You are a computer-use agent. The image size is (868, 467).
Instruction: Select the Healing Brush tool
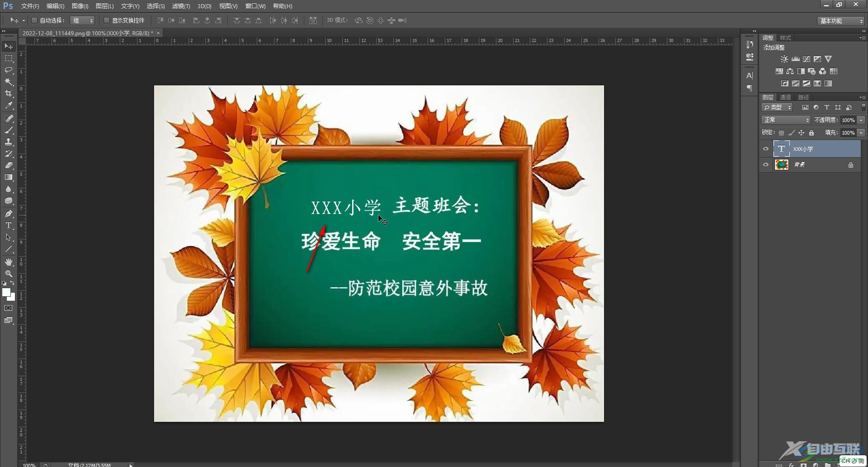click(x=9, y=118)
